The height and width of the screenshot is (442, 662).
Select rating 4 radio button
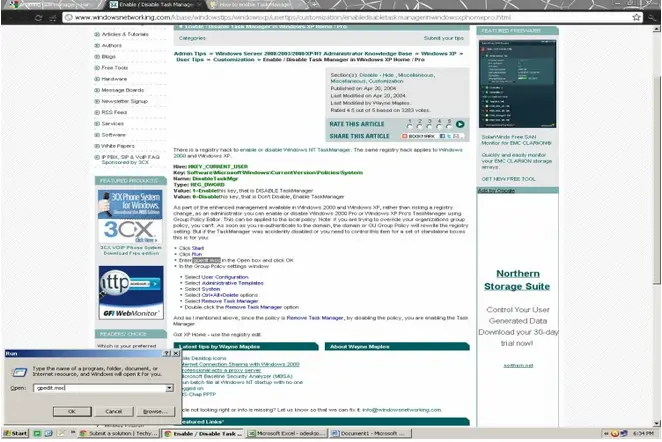click(x=439, y=126)
